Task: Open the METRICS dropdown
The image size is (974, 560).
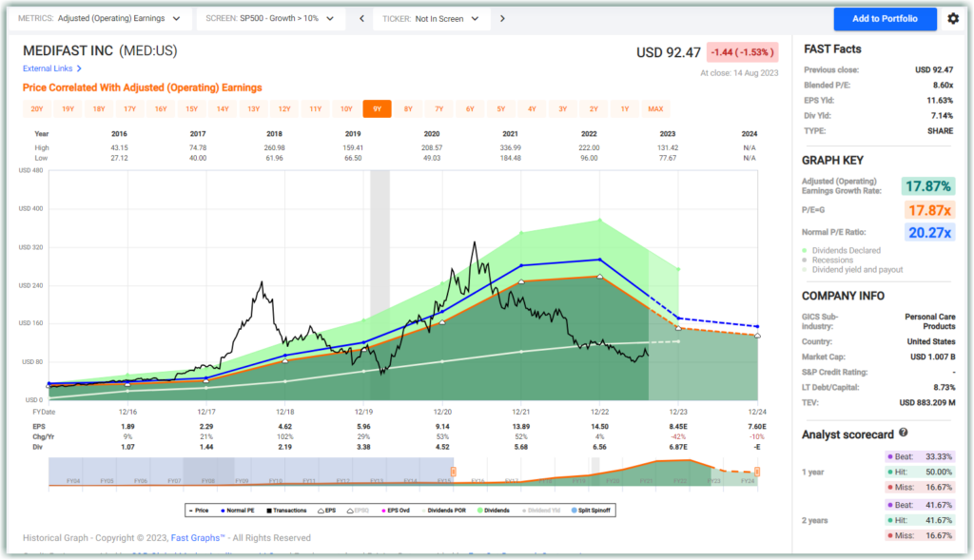Action: coord(99,19)
